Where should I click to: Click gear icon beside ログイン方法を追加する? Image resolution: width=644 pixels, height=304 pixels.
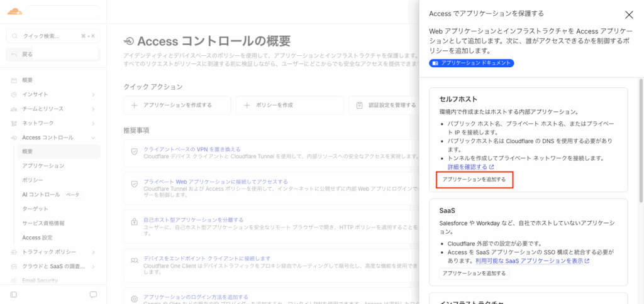[134, 299]
